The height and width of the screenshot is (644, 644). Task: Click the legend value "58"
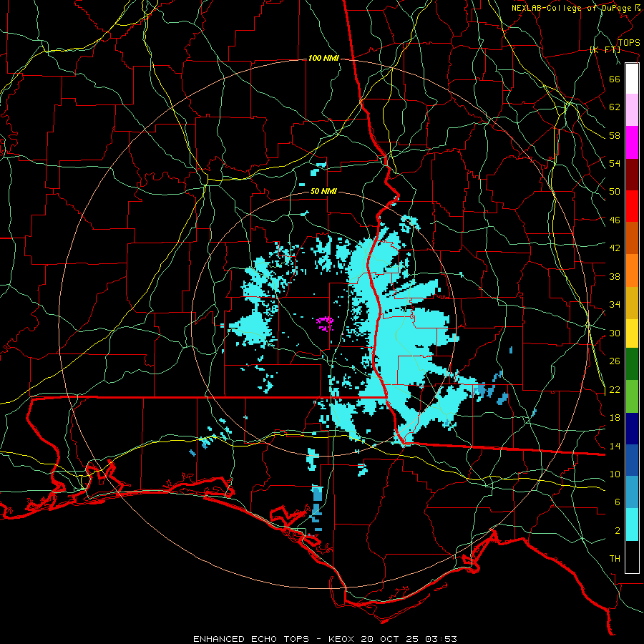(615, 135)
